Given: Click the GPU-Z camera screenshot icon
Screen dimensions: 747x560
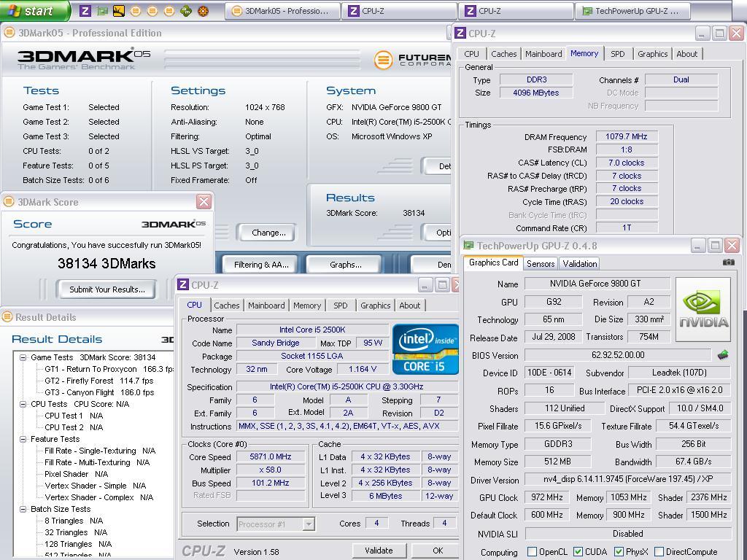Looking at the screenshot, I should coord(729,262).
